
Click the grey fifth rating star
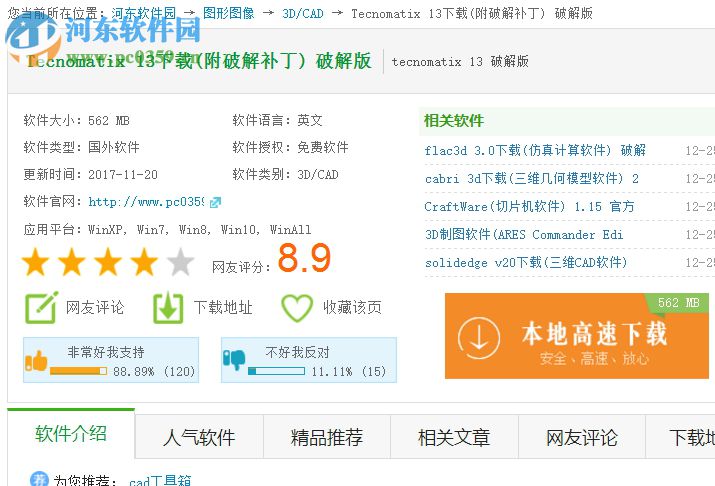[x=181, y=262]
